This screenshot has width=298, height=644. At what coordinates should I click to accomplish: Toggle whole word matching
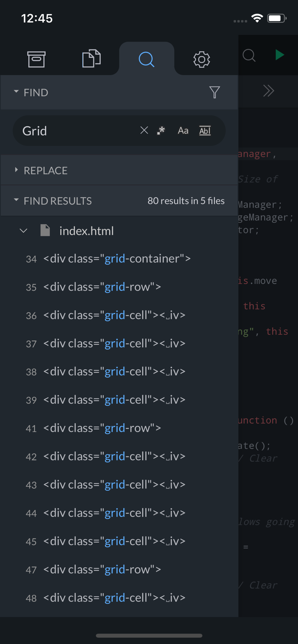(x=205, y=131)
